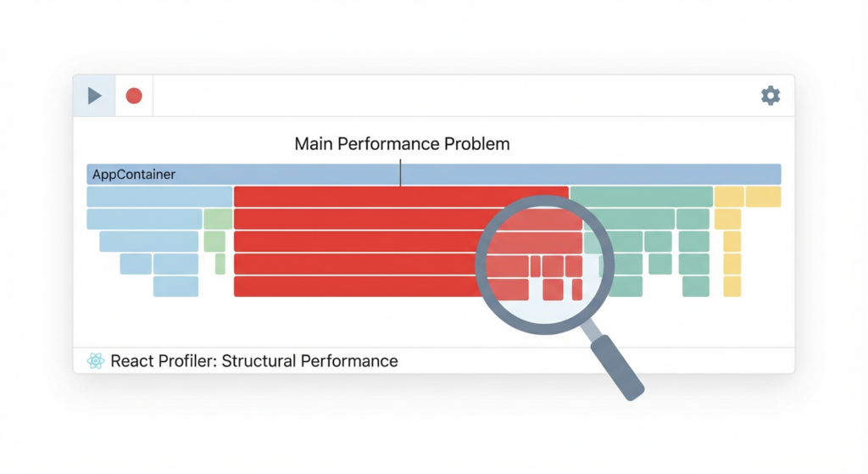Select the bottom yellow block on right
868x474 pixels.
click(x=732, y=287)
